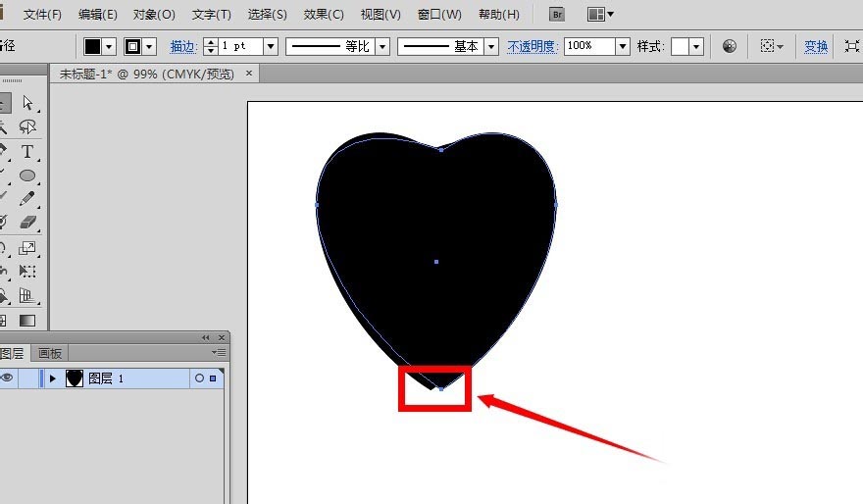Switch to the 图层 tab
This screenshot has width=863, height=504.
tap(12, 353)
